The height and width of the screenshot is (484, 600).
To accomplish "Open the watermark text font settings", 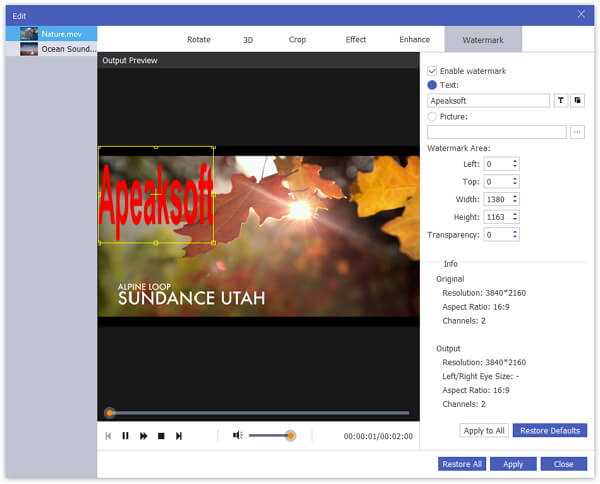I will 561,101.
